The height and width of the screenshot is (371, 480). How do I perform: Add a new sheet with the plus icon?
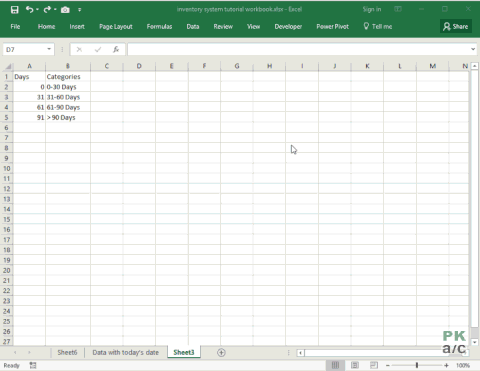tap(221, 352)
